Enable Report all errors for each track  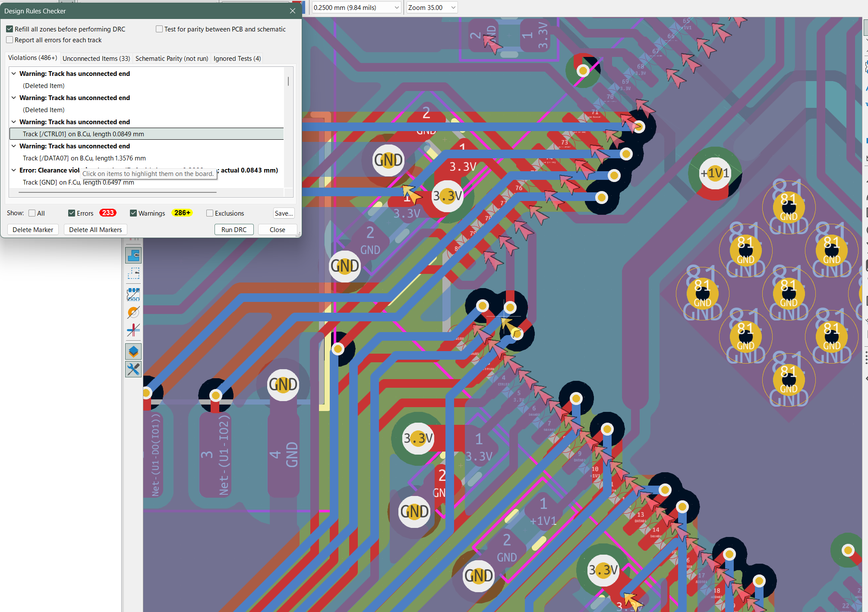pos(9,40)
